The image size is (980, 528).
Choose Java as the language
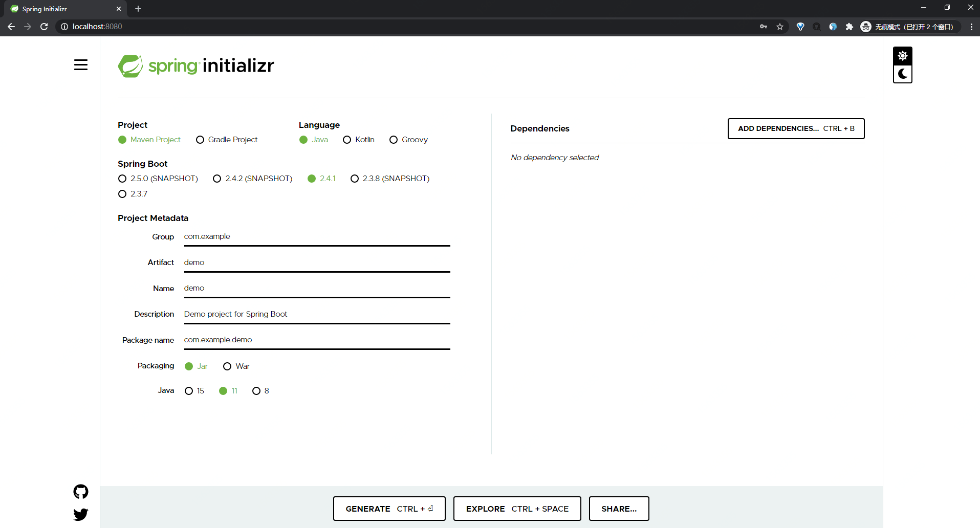(314, 140)
